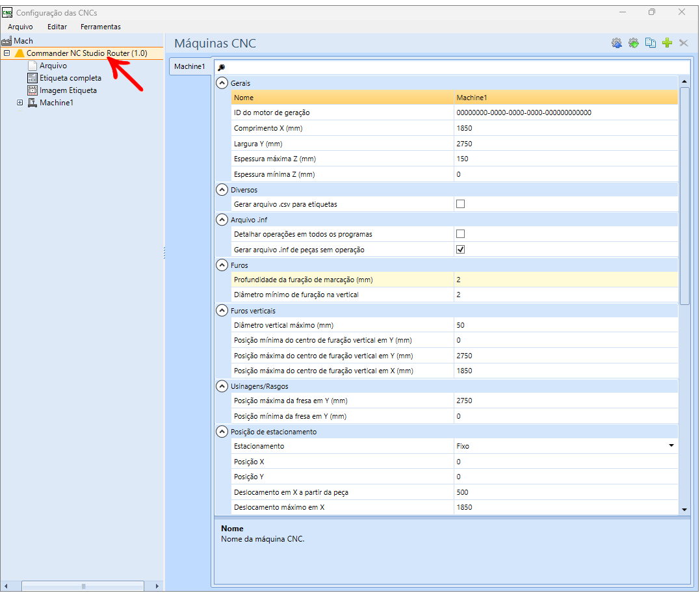
Task: Click the Mach factory icon at tree root
Action: tap(7, 41)
